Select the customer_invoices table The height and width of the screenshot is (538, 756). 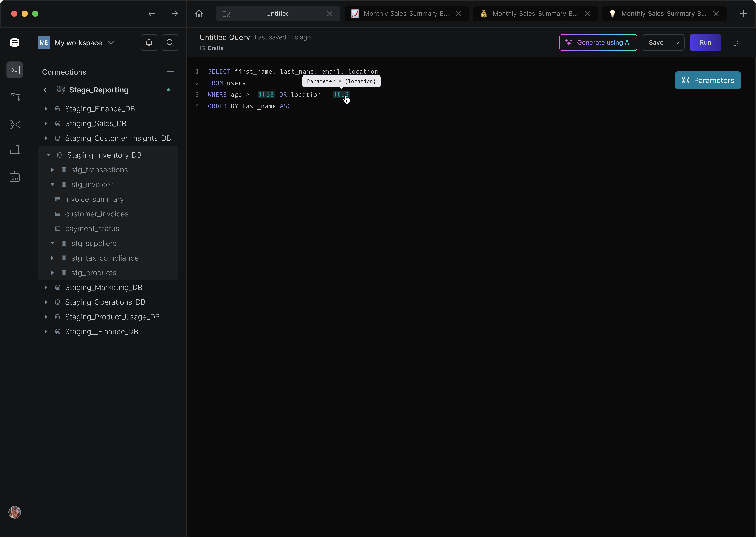97,214
